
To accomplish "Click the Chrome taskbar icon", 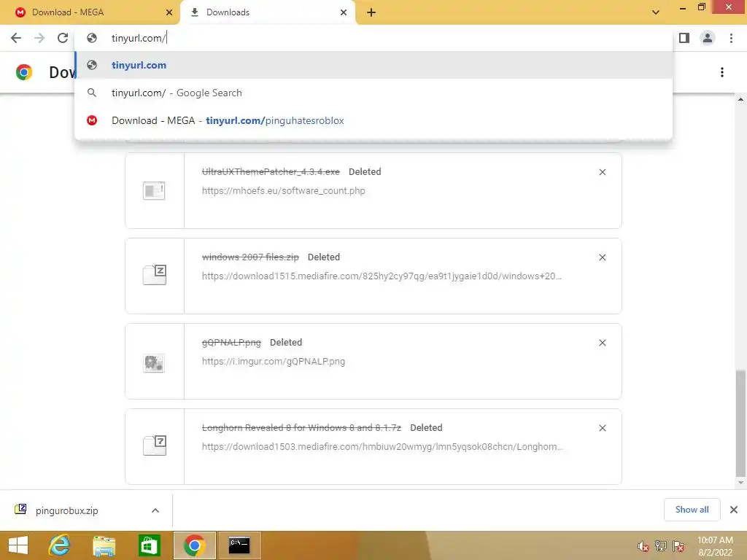I will click(194, 545).
